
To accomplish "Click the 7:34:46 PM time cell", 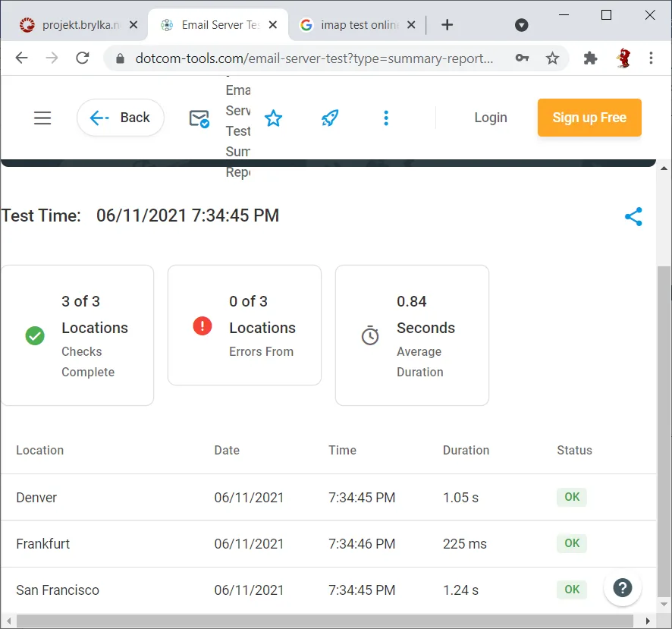I will (362, 544).
